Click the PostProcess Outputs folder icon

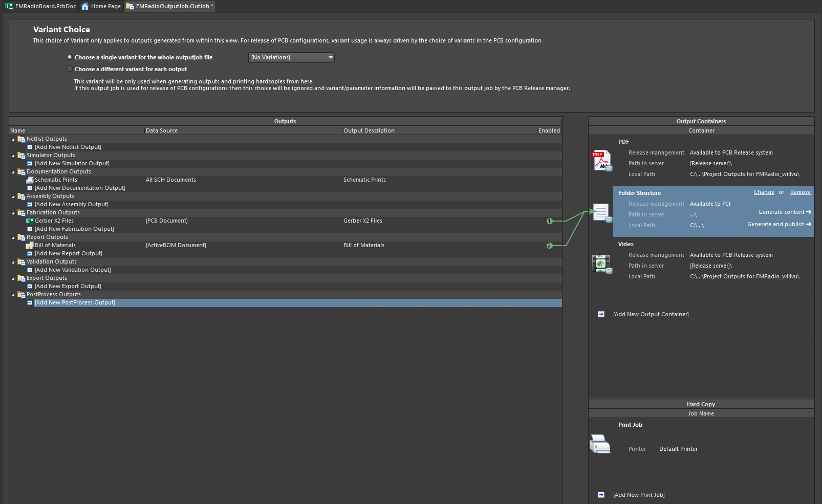click(x=21, y=295)
